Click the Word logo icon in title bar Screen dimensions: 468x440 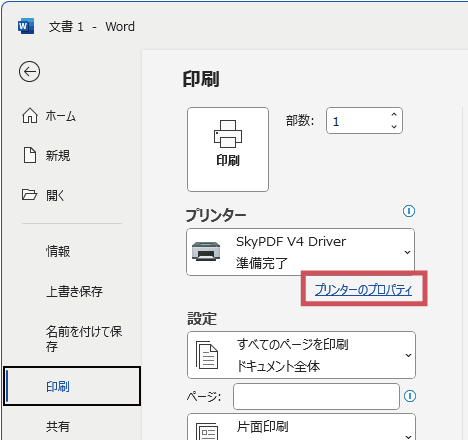point(26,26)
